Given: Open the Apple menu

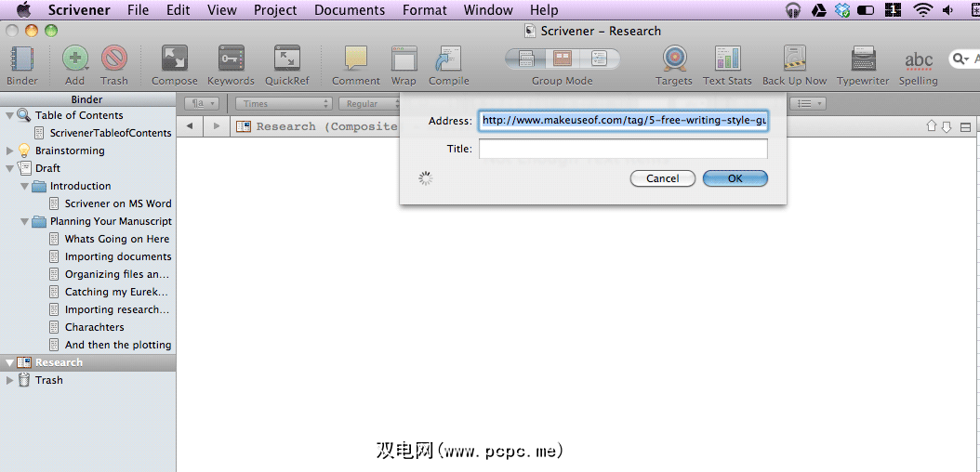Looking at the screenshot, I should [x=24, y=10].
